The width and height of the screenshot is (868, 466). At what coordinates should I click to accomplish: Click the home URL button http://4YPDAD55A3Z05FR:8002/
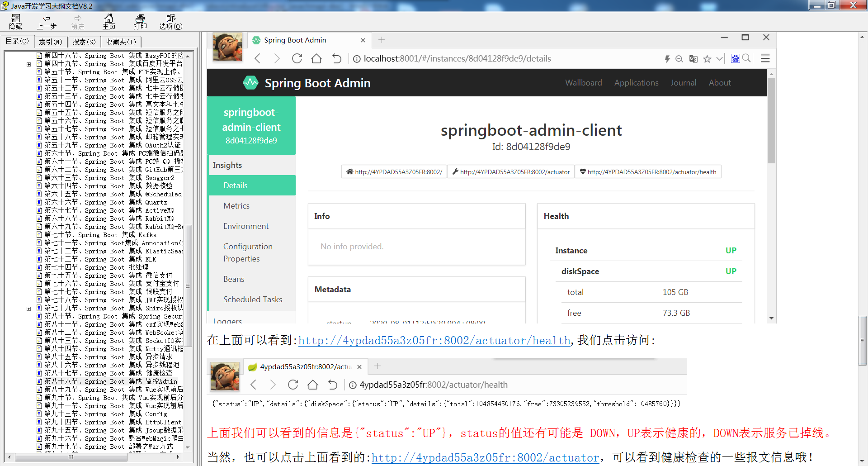pyautogui.click(x=394, y=172)
